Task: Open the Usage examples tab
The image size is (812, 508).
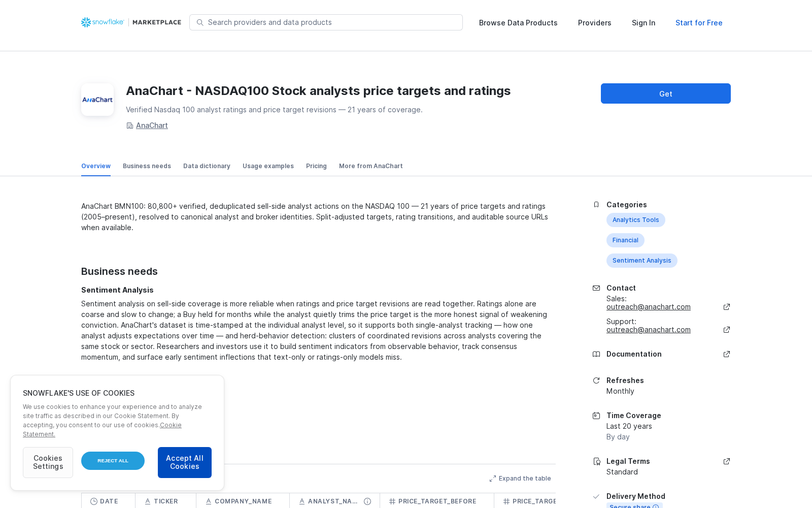Action: [x=268, y=166]
